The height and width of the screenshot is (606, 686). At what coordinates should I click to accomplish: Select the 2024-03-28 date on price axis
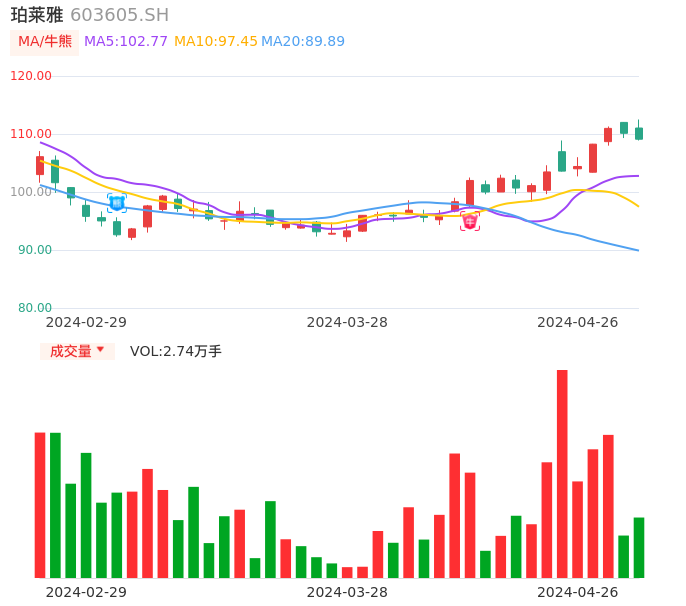347,322
